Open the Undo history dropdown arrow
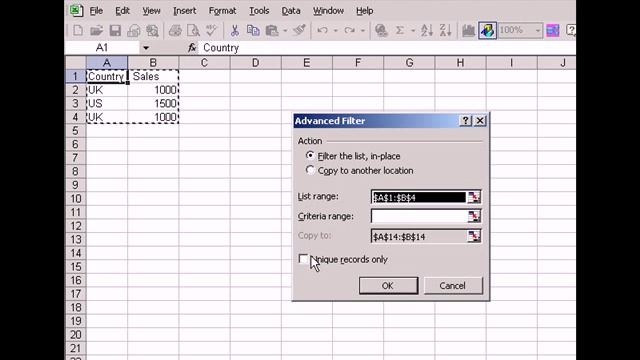Screen dimensions: 640x360 click(336, 31)
